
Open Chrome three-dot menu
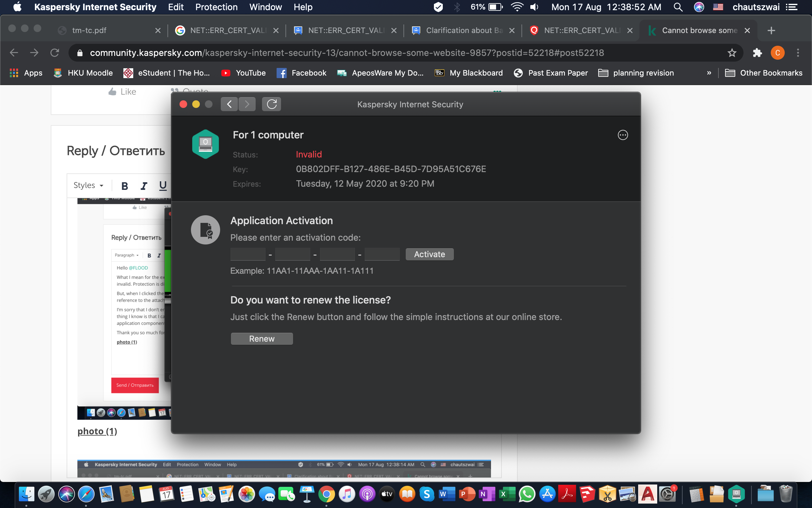[798, 53]
